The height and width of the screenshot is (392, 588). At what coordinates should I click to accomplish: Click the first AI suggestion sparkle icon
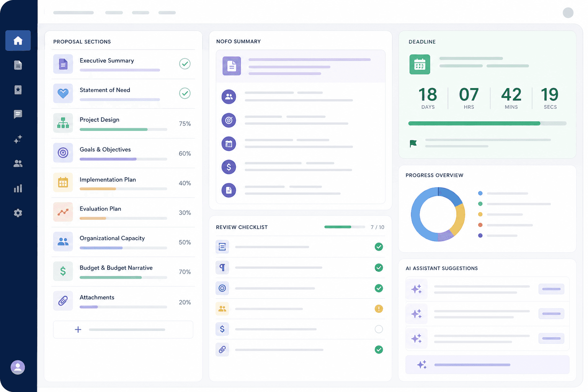[x=416, y=289]
